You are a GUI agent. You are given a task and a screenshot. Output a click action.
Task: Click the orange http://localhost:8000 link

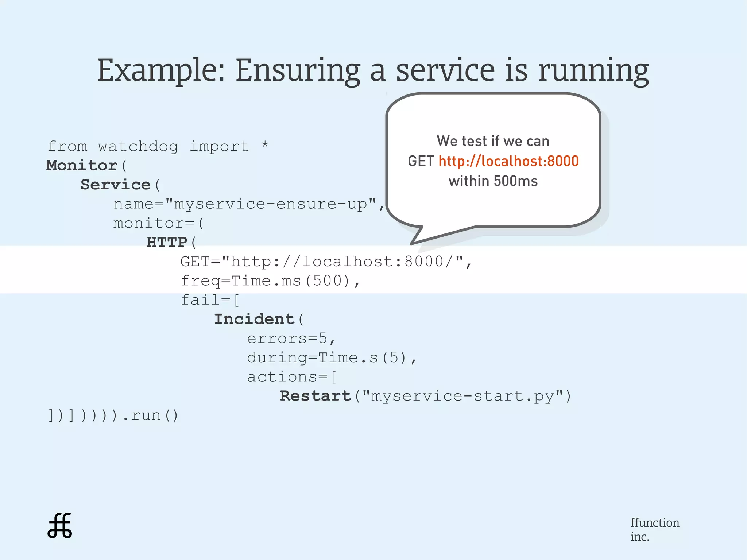point(508,161)
